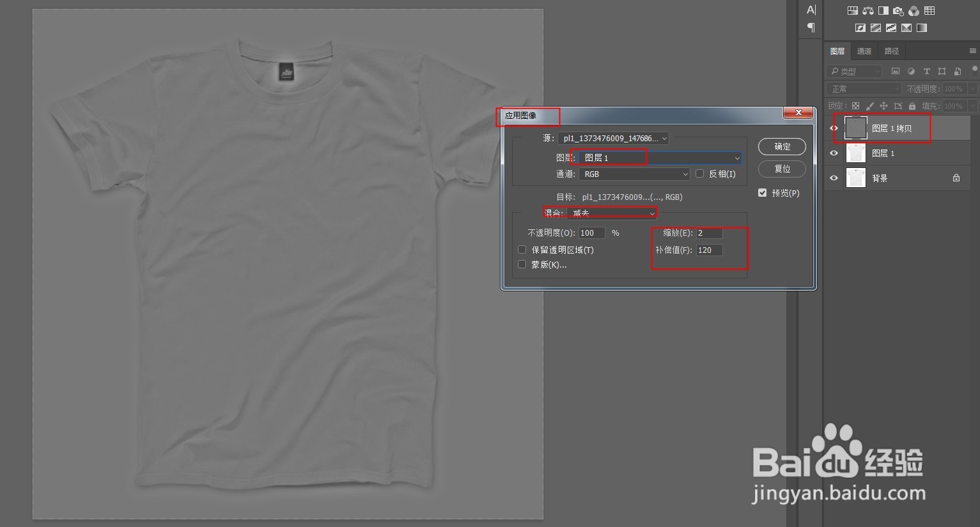Open the layer blend mode dropdown showing 正常
The height and width of the screenshot is (527, 980).
(863, 88)
